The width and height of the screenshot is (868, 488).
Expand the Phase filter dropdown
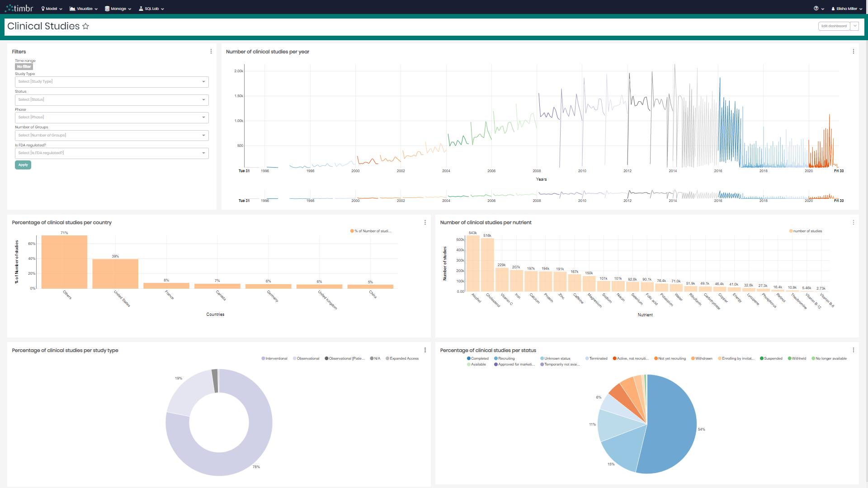[x=111, y=117]
